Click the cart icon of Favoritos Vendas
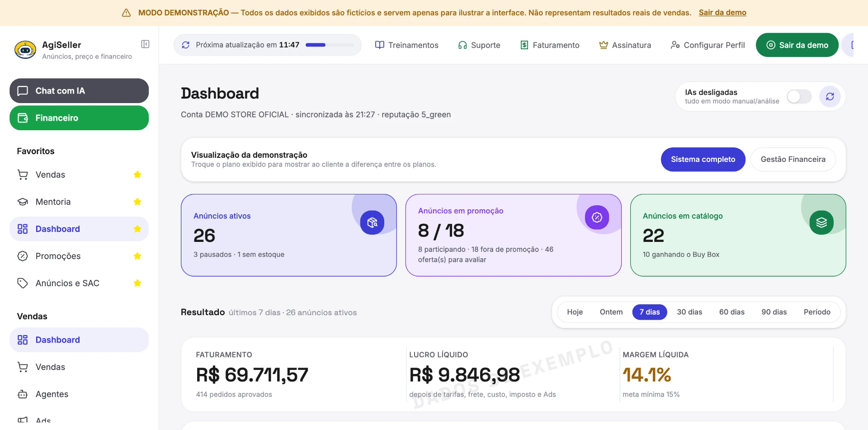868x430 pixels. [x=23, y=175]
